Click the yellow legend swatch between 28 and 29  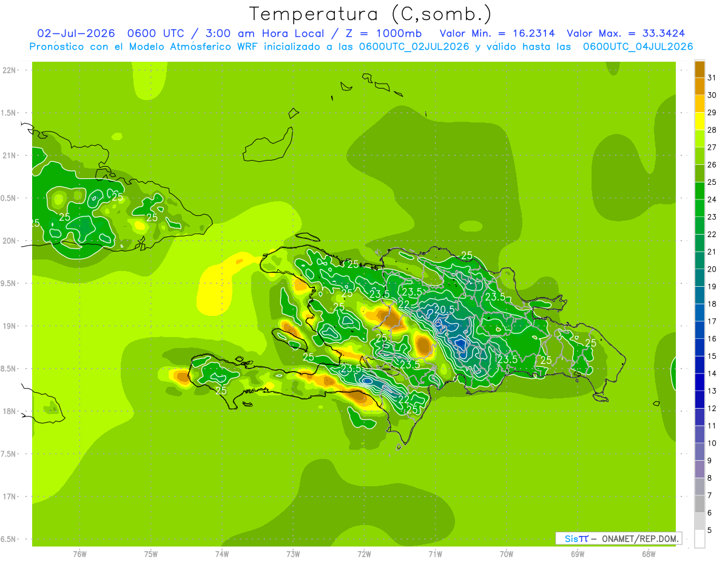click(699, 121)
